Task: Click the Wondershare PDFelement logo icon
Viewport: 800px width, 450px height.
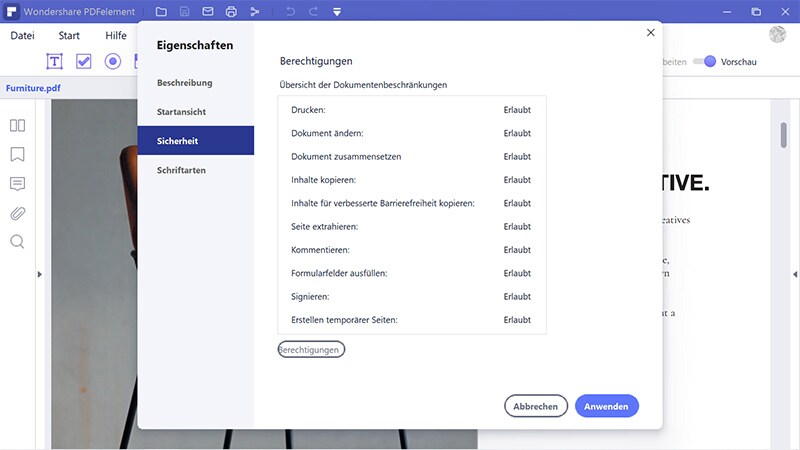Action: pos(11,11)
